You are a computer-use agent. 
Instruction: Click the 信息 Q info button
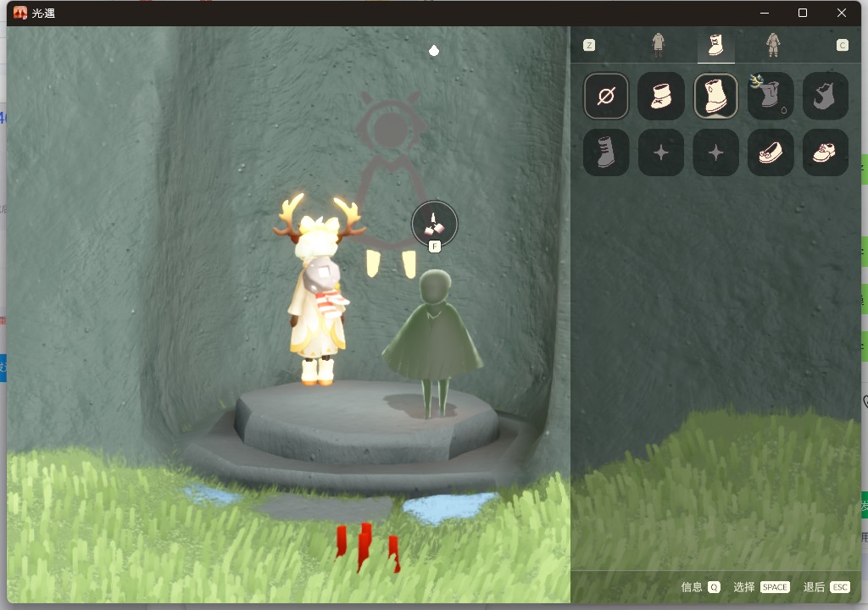700,587
